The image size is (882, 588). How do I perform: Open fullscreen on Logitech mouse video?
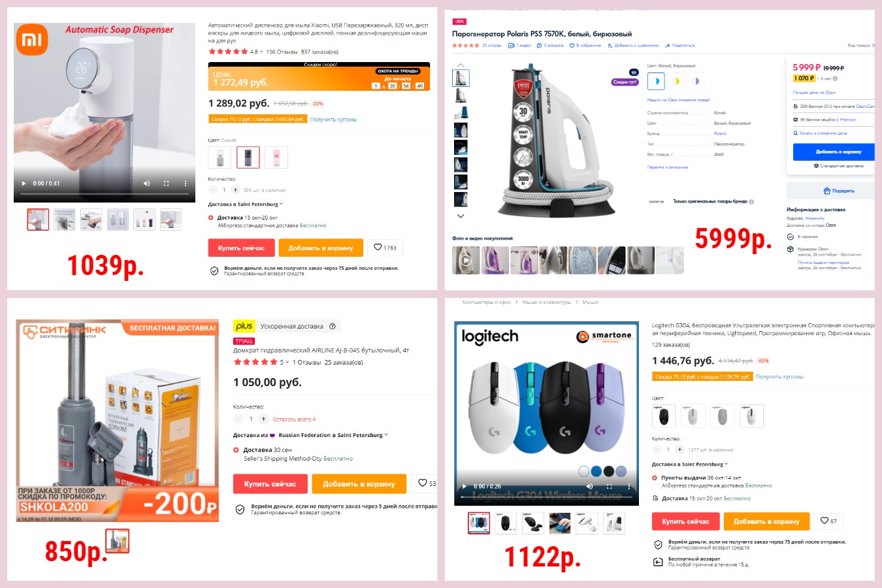coord(609,487)
